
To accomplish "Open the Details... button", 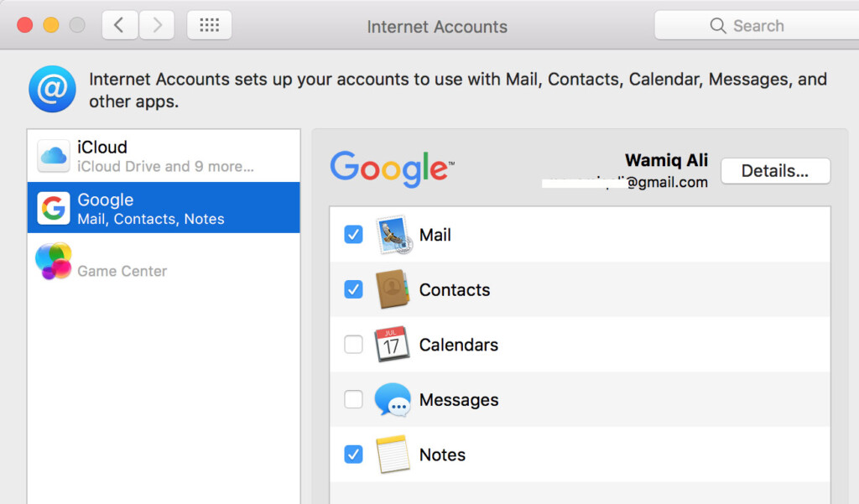I will (775, 171).
